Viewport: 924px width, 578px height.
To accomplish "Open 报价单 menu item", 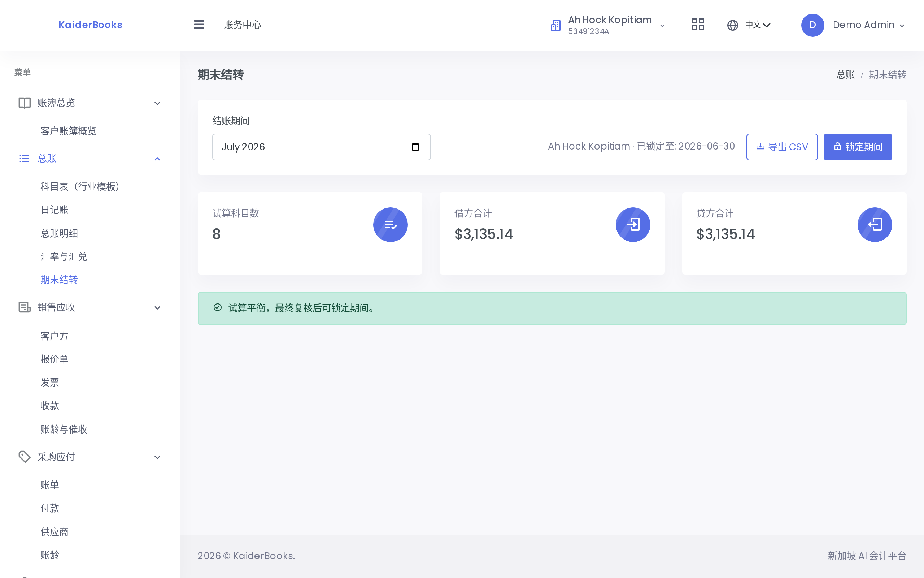I will (x=55, y=359).
